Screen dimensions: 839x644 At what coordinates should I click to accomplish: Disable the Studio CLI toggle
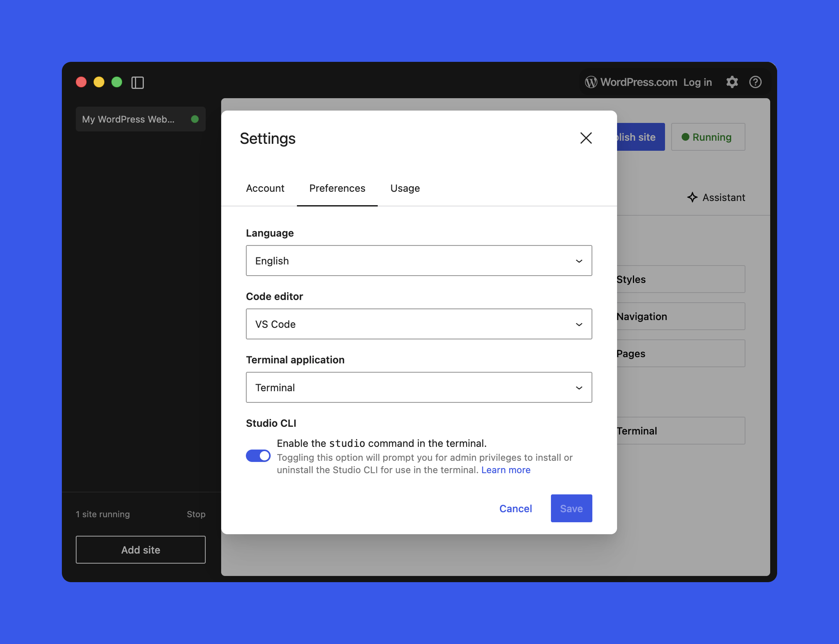(x=258, y=456)
